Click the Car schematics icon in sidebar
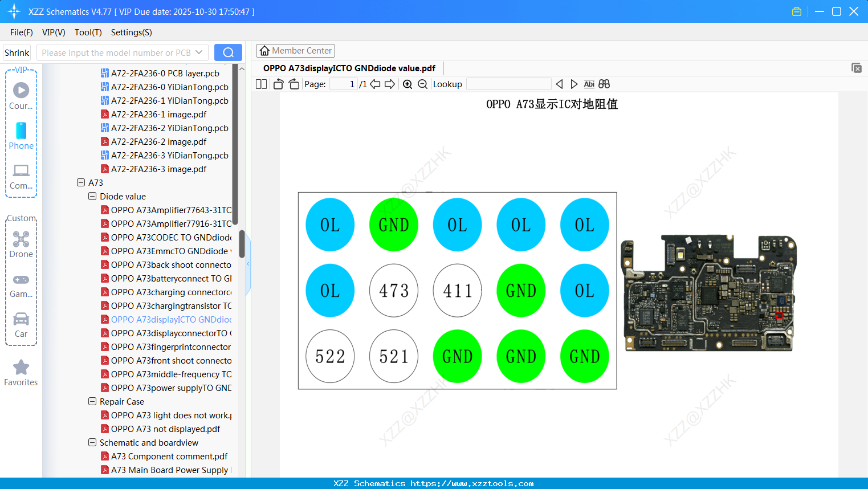 click(x=21, y=319)
